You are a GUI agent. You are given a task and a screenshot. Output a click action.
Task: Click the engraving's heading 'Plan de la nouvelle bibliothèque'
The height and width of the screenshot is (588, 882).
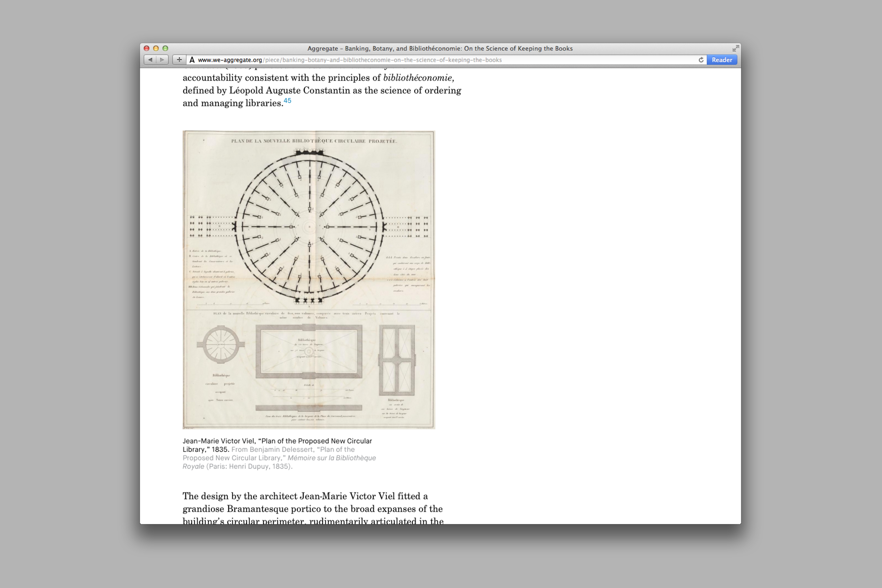[x=314, y=141]
